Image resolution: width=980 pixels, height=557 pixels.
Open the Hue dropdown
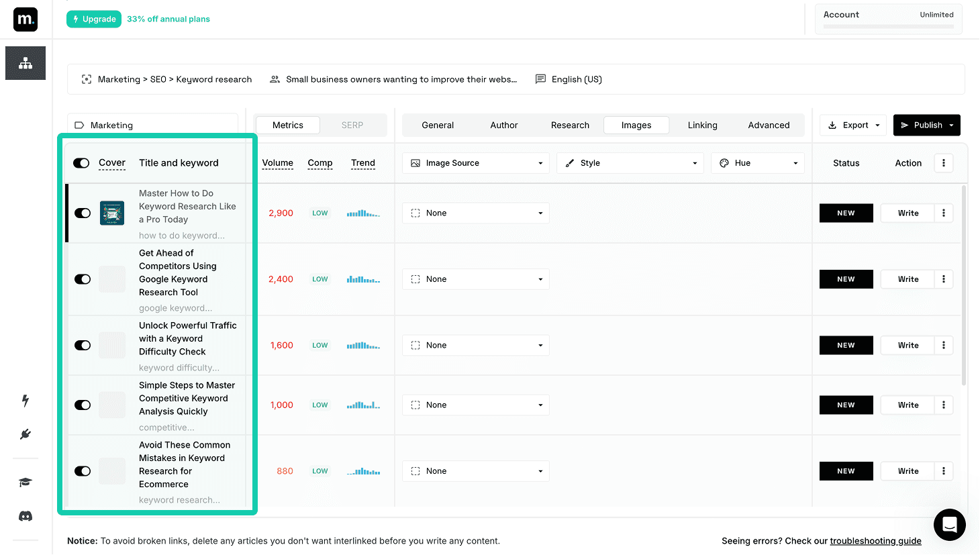tap(757, 162)
